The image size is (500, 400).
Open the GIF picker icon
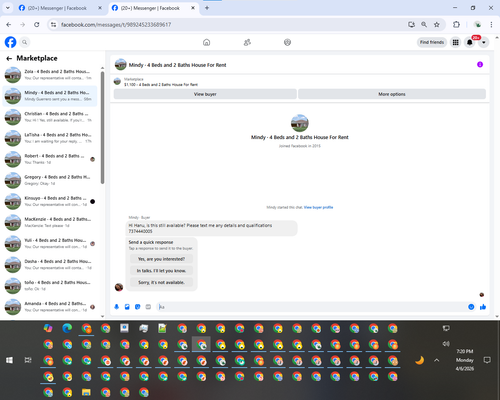(x=148, y=307)
